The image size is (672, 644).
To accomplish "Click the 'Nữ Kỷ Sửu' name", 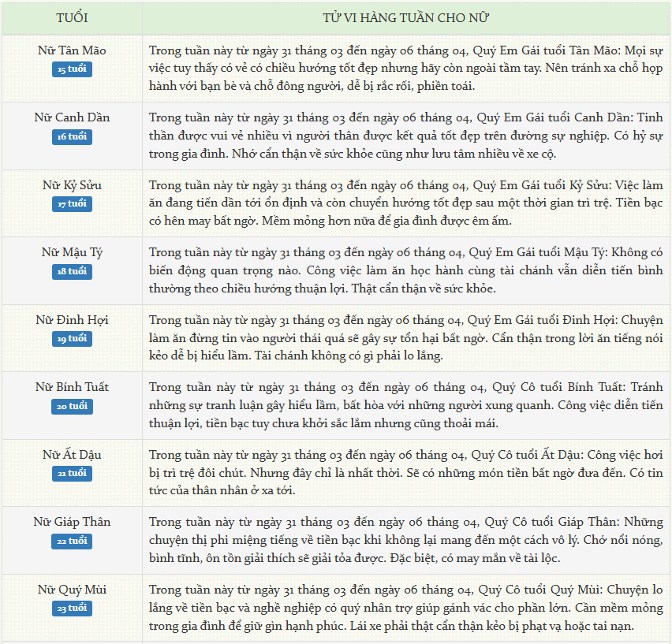I will [72, 185].
